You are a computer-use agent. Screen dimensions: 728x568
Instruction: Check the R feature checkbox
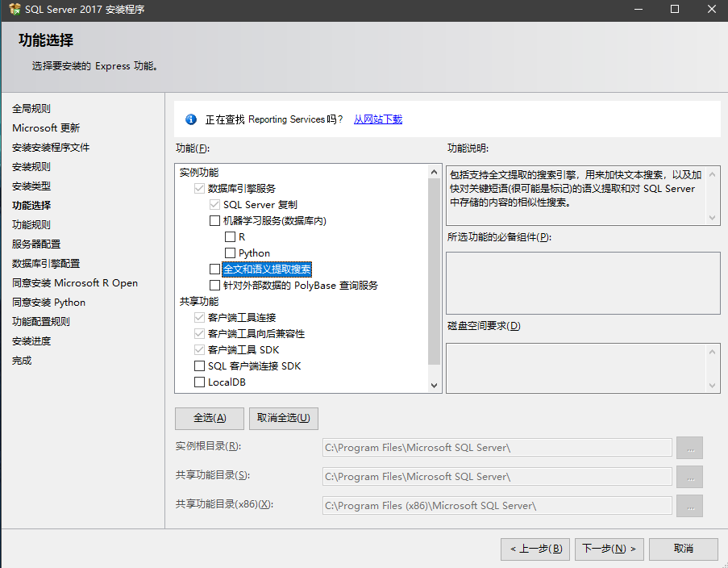coord(230,237)
